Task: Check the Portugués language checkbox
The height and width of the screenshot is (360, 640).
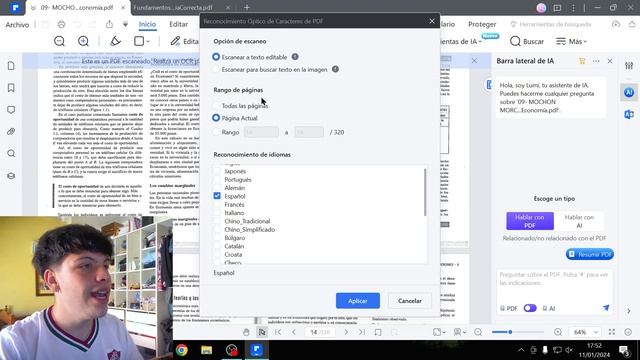Action: click(x=217, y=180)
